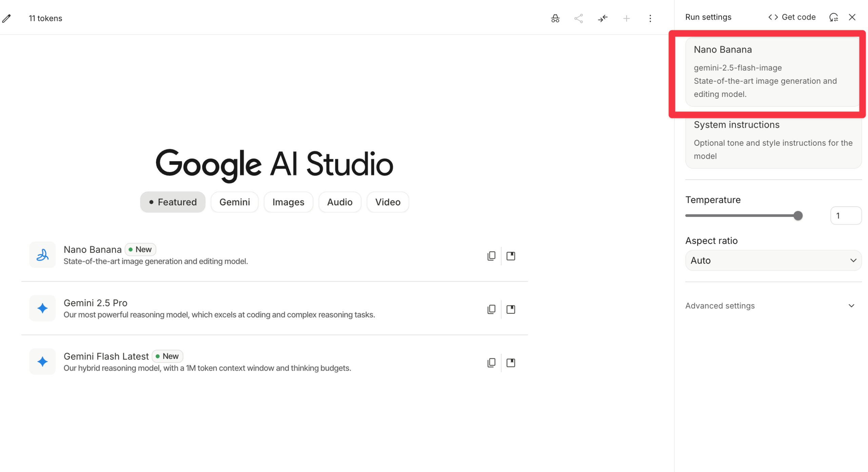This screenshot has width=868, height=472.
Task: Switch to the Audio category tab
Action: (x=339, y=202)
